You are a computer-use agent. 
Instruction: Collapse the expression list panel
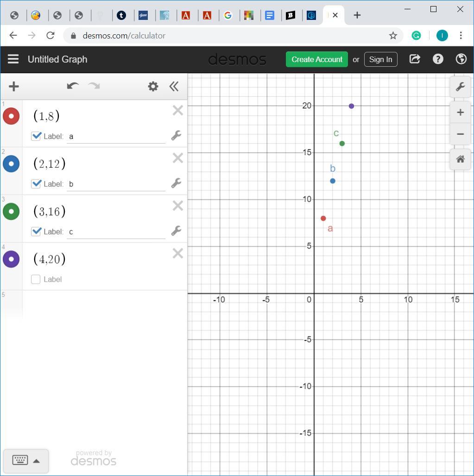click(x=174, y=87)
